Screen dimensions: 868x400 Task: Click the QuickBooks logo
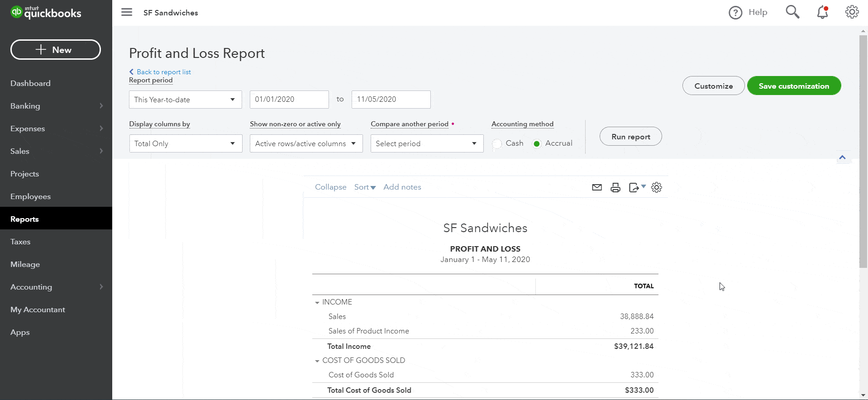click(46, 12)
